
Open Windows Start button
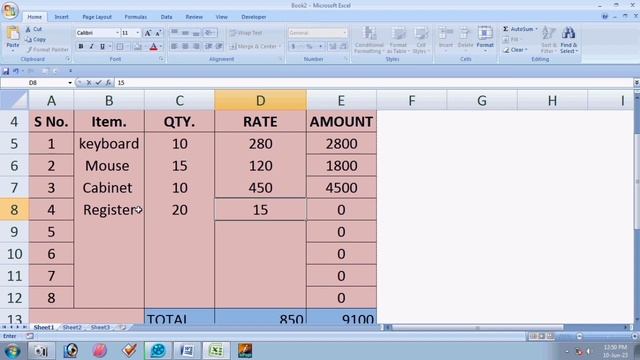[12, 351]
